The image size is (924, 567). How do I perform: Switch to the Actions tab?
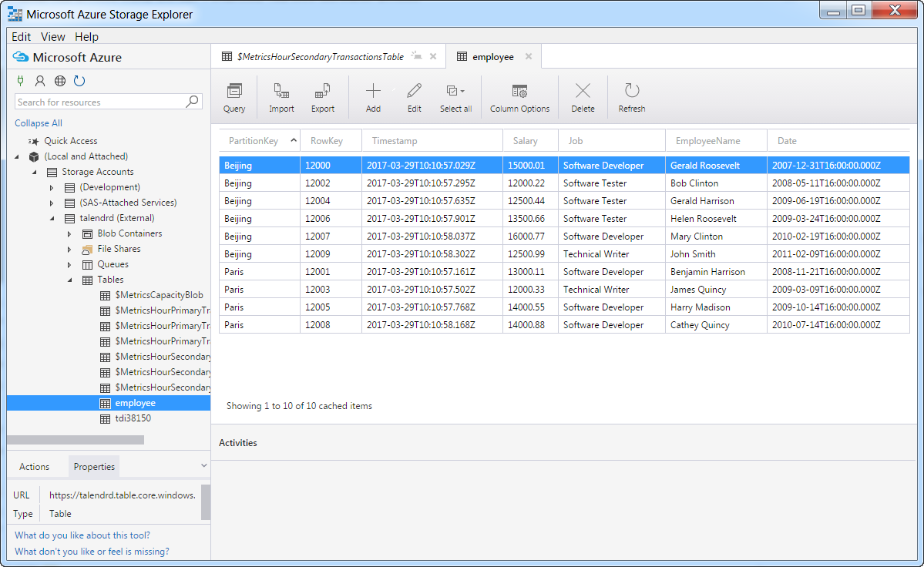pos(35,467)
